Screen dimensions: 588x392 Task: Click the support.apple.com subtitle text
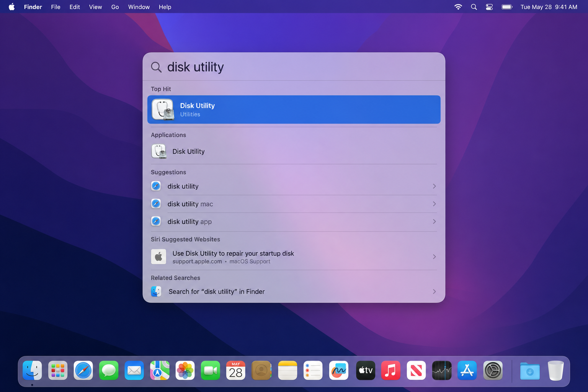pos(197,261)
